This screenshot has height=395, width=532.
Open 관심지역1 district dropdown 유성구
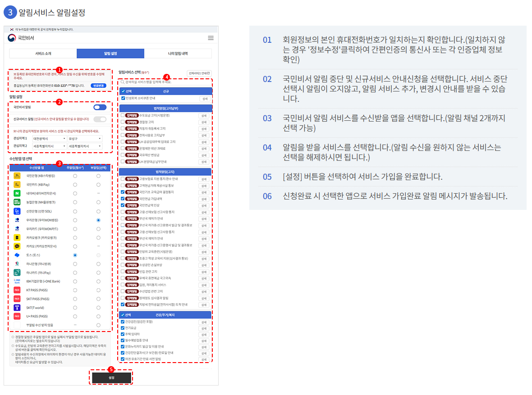tap(85, 139)
